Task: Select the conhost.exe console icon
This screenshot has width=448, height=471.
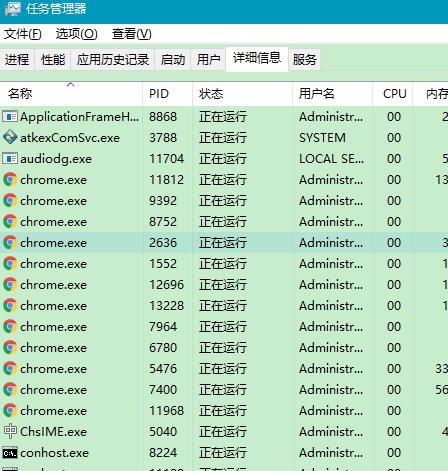Action: [x=10, y=453]
